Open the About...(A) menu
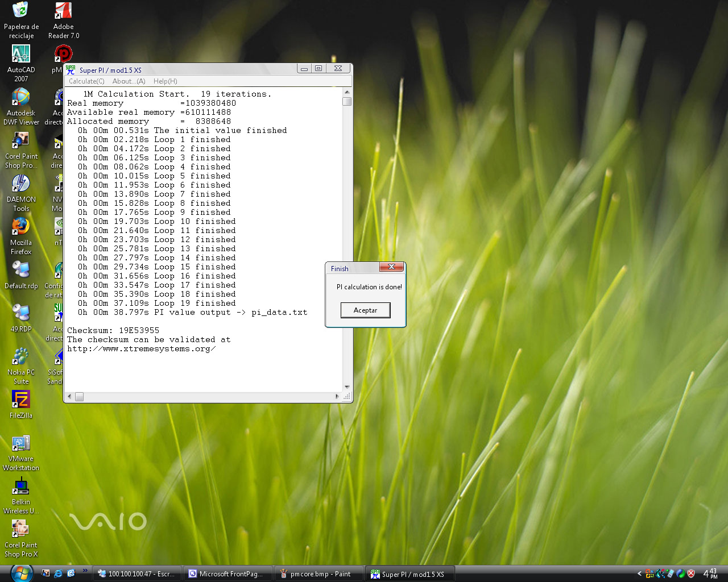This screenshot has width=728, height=582. (x=129, y=81)
